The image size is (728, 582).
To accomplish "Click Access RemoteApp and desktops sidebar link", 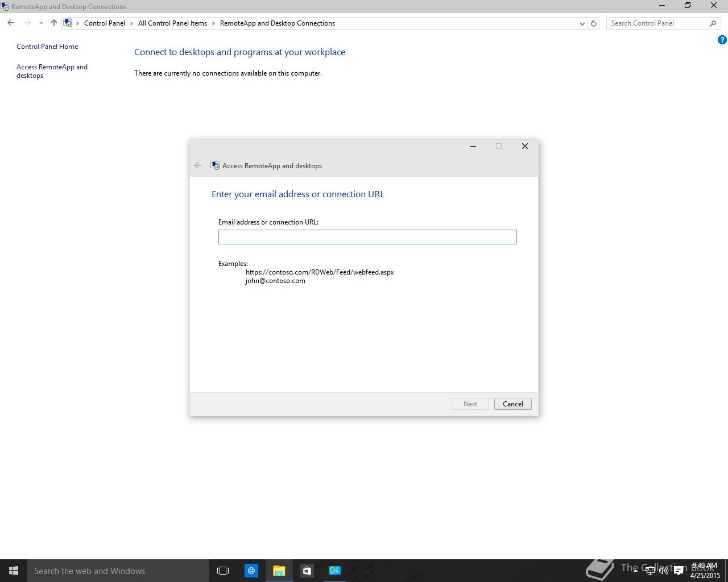I will 52,71.
